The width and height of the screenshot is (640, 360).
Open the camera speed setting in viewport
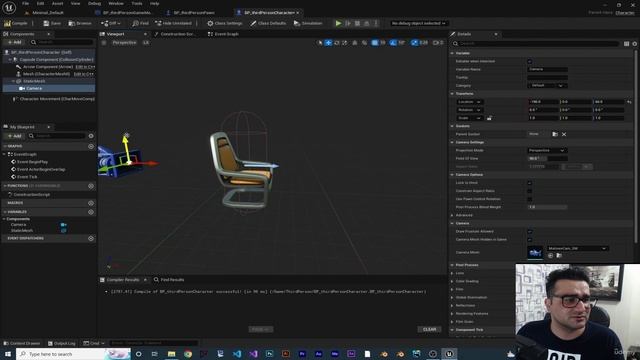(x=438, y=42)
